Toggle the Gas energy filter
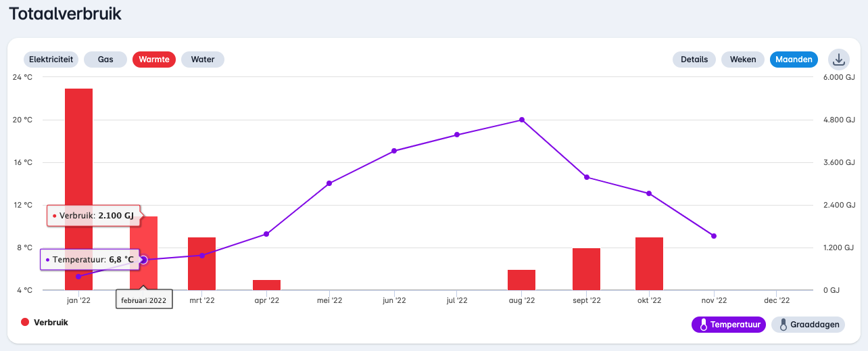The width and height of the screenshot is (868, 351). [105, 60]
